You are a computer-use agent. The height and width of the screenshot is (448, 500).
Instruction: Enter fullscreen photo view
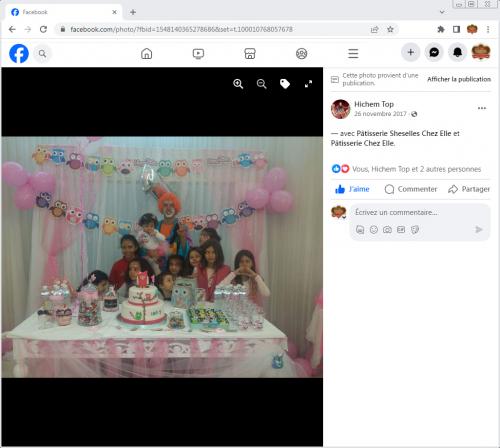coord(308,84)
